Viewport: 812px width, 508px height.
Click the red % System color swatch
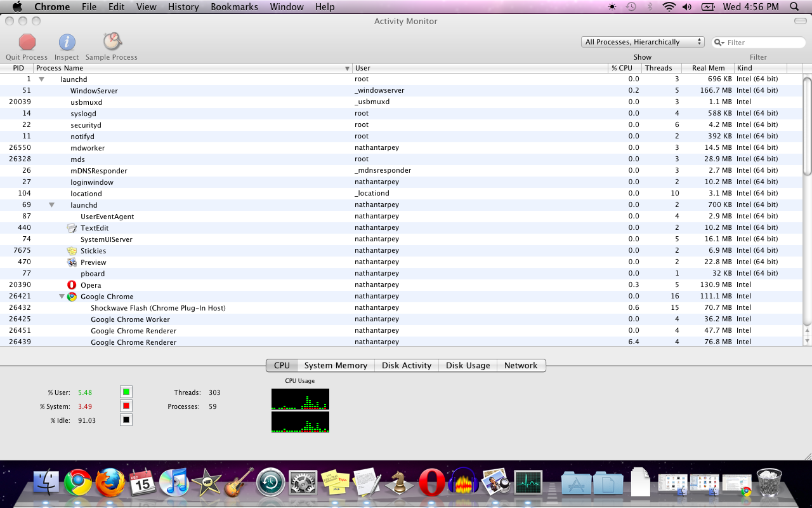pos(126,406)
